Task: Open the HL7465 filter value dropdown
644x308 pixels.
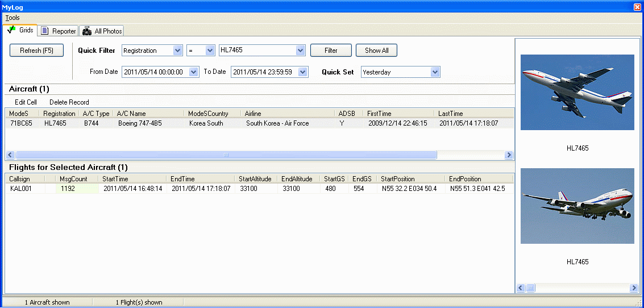Action: click(x=301, y=51)
